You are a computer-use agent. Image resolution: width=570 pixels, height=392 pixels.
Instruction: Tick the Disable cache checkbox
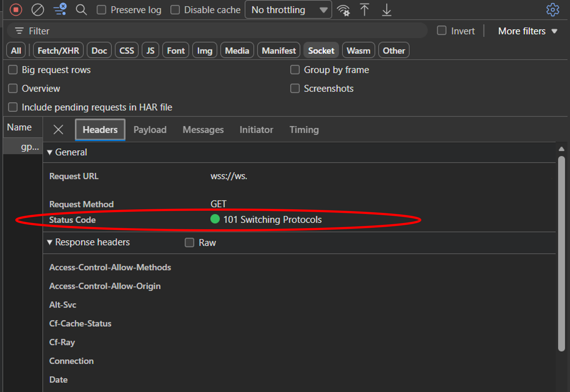point(175,10)
